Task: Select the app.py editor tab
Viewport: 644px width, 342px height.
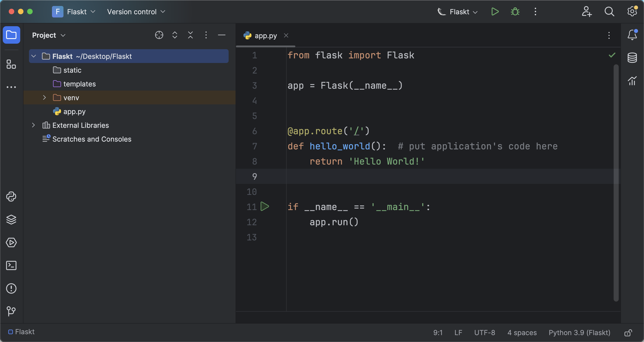Action: pyautogui.click(x=265, y=36)
